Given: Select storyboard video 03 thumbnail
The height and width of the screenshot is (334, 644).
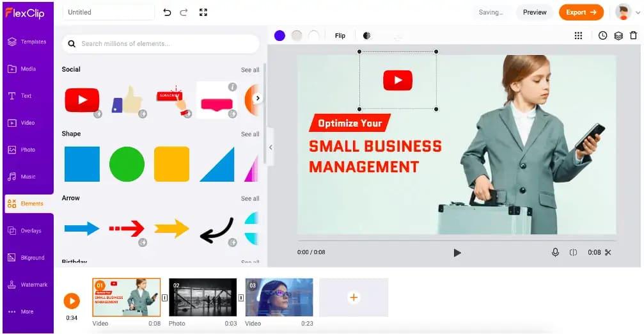Looking at the screenshot, I should (x=279, y=298).
